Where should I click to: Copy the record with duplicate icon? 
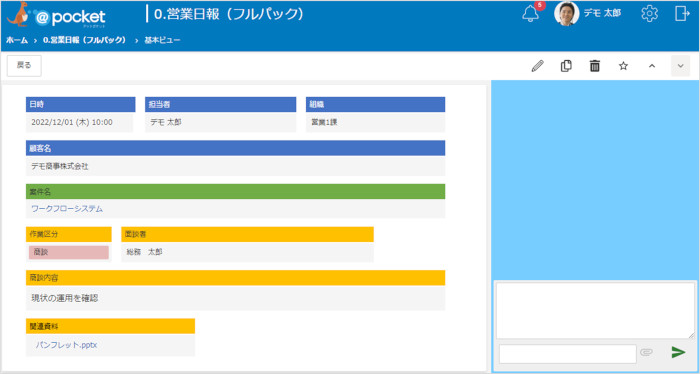click(566, 66)
